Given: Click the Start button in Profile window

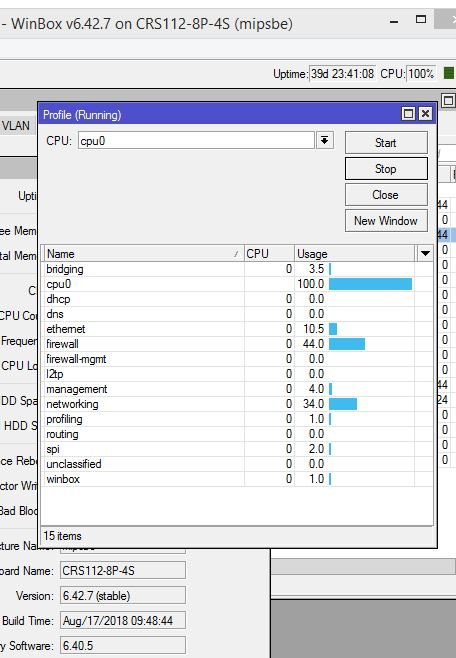Looking at the screenshot, I should pos(386,143).
